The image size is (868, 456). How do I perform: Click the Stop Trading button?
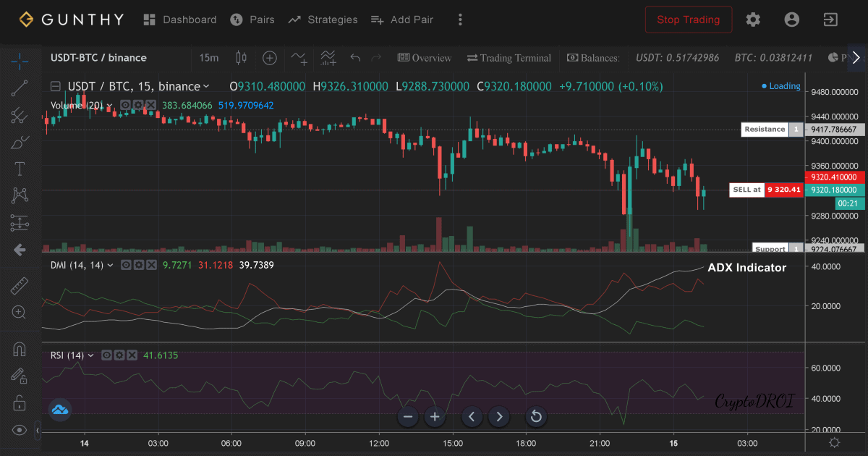click(x=688, y=20)
